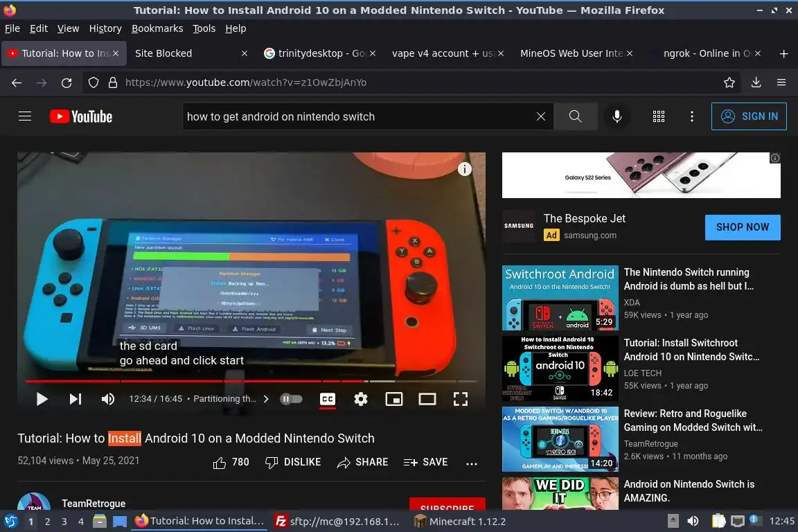Switch to the trinitydesktop tab
This screenshot has height=532, width=798.
(x=319, y=53)
